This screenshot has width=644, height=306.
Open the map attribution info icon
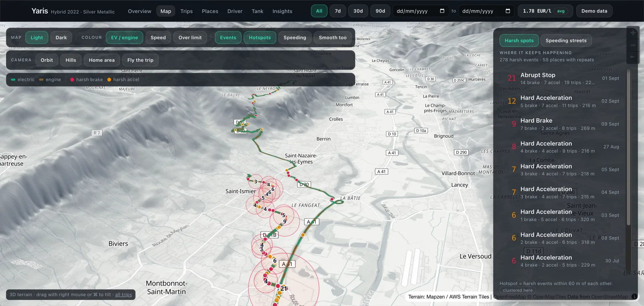point(634,296)
